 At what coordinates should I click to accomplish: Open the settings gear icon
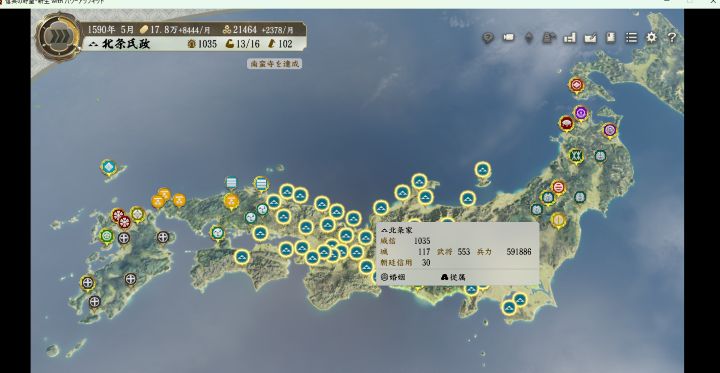pos(651,37)
